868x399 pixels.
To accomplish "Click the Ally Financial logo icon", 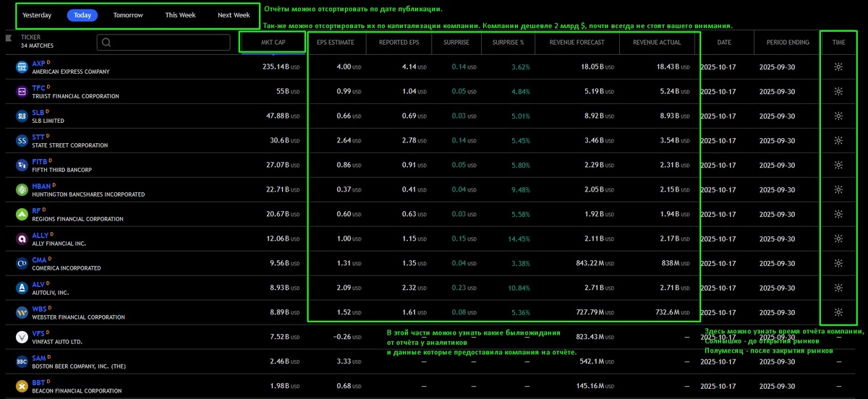I will pyautogui.click(x=22, y=239).
